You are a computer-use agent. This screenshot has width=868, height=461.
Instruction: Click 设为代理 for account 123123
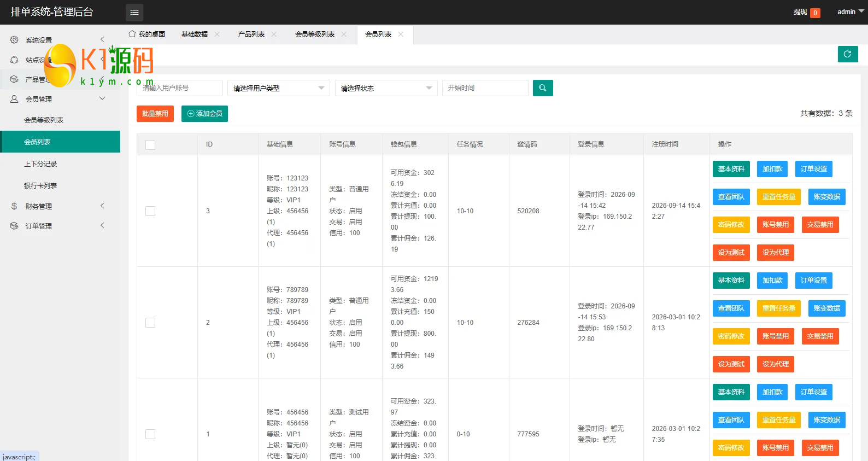click(776, 253)
